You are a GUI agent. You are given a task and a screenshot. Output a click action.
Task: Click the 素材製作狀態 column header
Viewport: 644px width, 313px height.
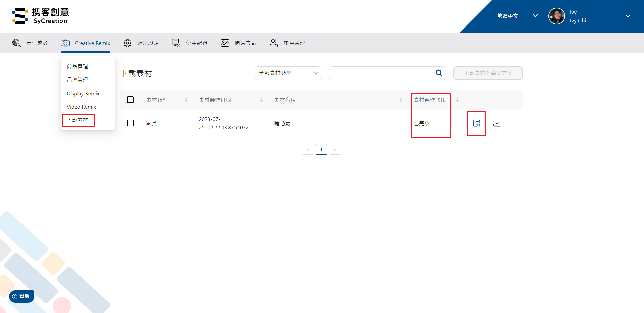pos(430,100)
